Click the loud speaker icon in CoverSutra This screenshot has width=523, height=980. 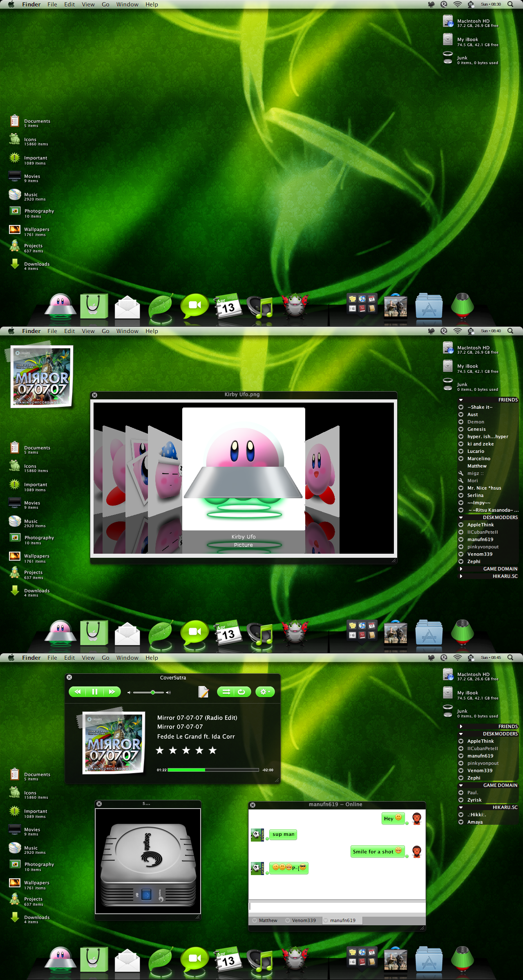tap(168, 693)
